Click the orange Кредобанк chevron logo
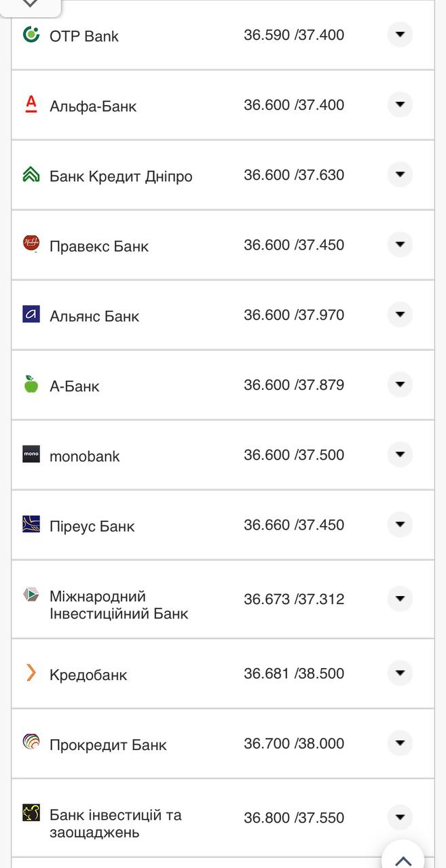The width and height of the screenshot is (446, 868). [31, 673]
